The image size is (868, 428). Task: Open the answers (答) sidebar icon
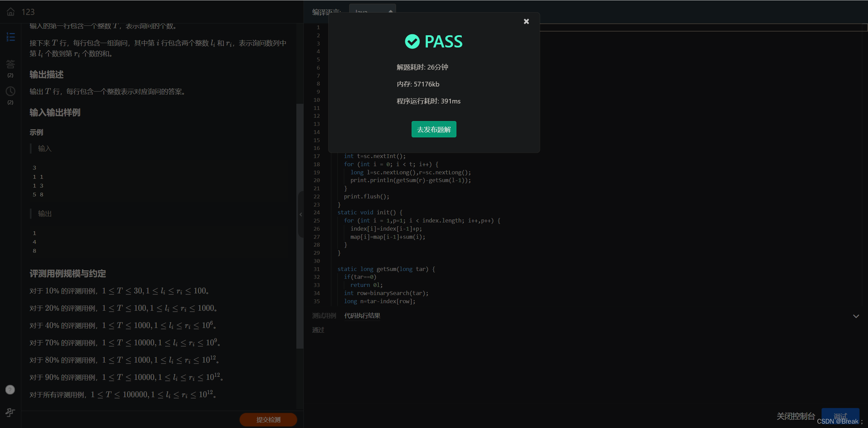(11, 64)
